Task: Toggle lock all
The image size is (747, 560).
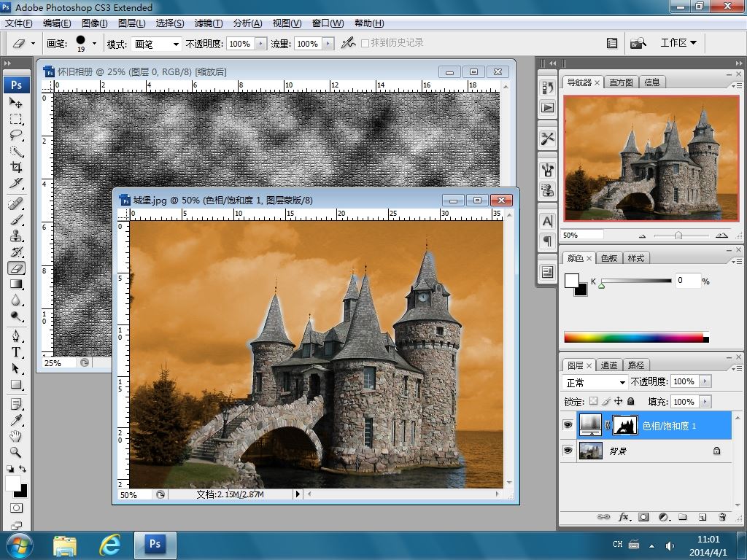Action: click(631, 402)
